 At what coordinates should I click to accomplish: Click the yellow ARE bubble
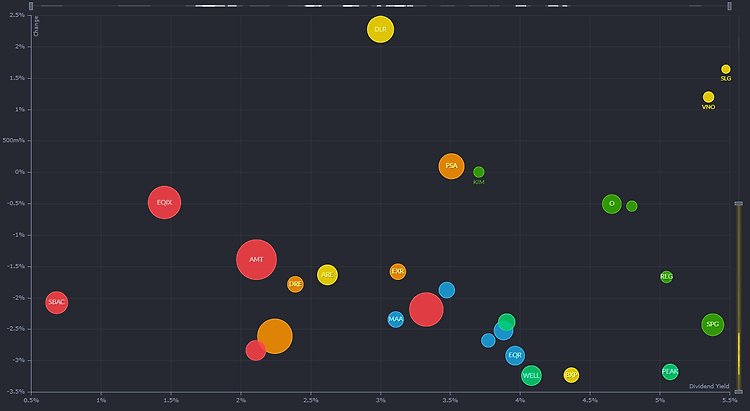point(327,275)
